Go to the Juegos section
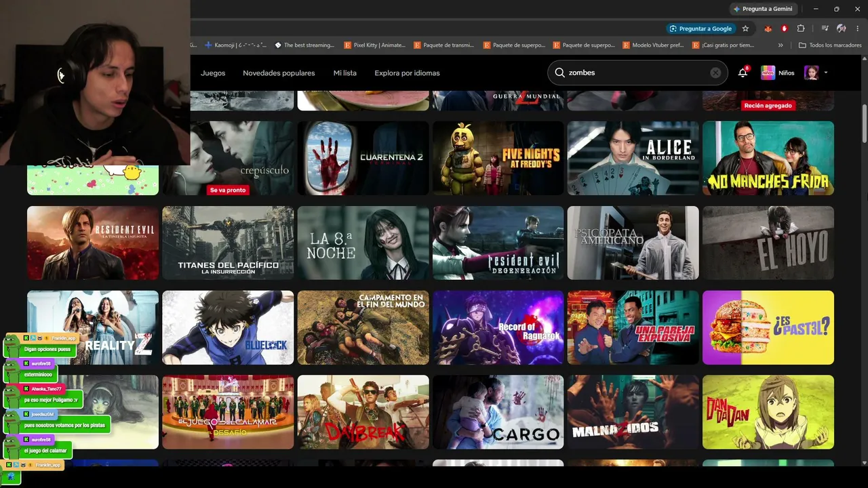Image resolution: width=868 pixels, height=488 pixels. pyautogui.click(x=213, y=73)
